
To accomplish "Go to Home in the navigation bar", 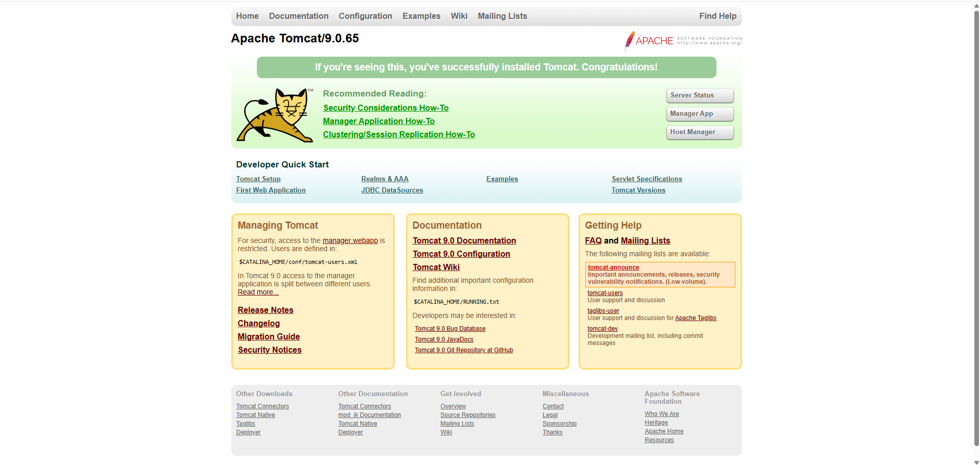I will [x=247, y=16].
